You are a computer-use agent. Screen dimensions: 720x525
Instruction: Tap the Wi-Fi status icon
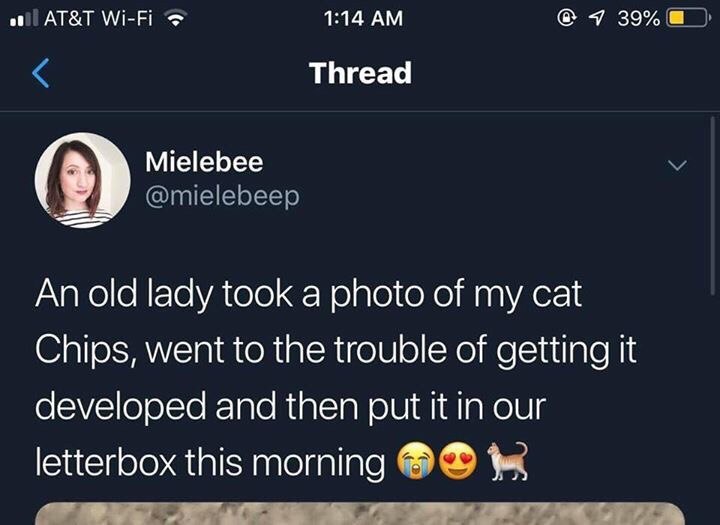point(175,19)
